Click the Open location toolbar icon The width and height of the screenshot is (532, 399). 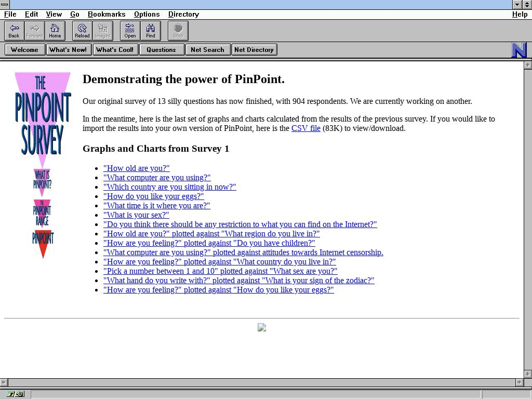pyautogui.click(x=130, y=31)
